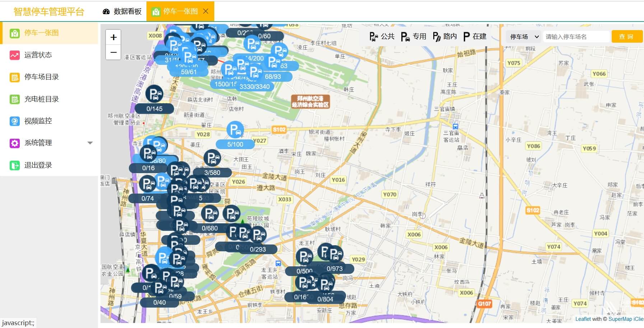
Task: Open the SuperMap iClient attribution link
Action: [x=626, y=319]
